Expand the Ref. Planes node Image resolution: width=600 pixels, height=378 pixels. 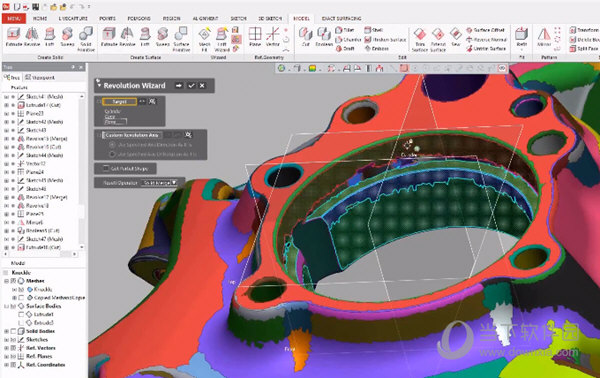[x=6, y=357]
